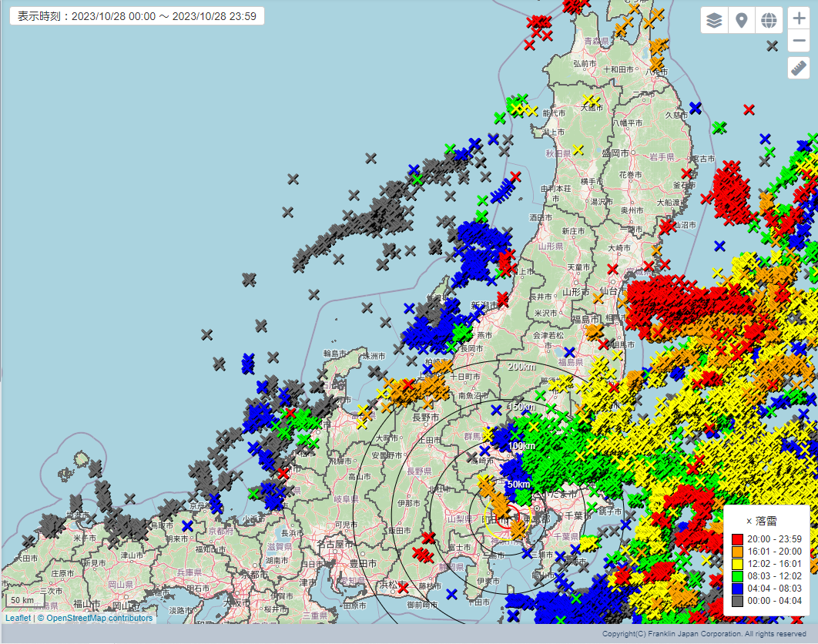Click the location pin marker icon
Image resolution: width=818 pixels, height=644 pixels.
(x=741, y=21)
